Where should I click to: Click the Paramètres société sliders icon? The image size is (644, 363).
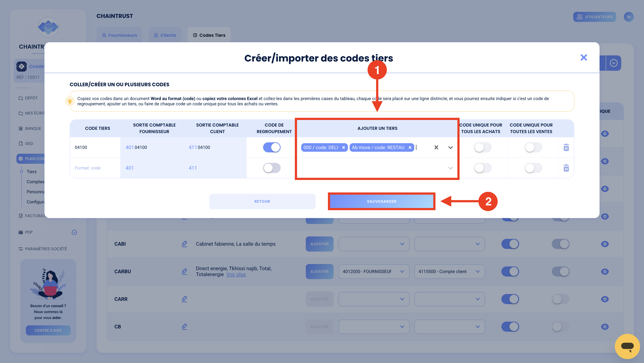tap(21, 249)
